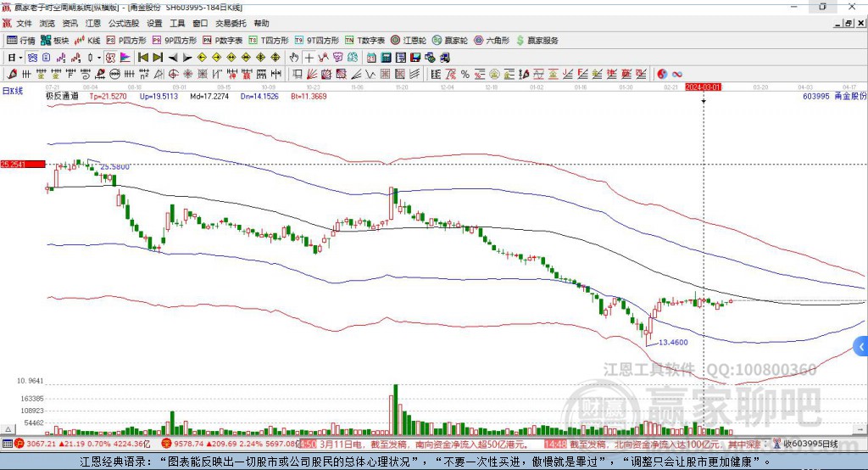This screenshot has width=868, height=470.
Task: Jump to last bar with skip-to-end arrow
Action: pyautogui.click(x=158, y=57)
